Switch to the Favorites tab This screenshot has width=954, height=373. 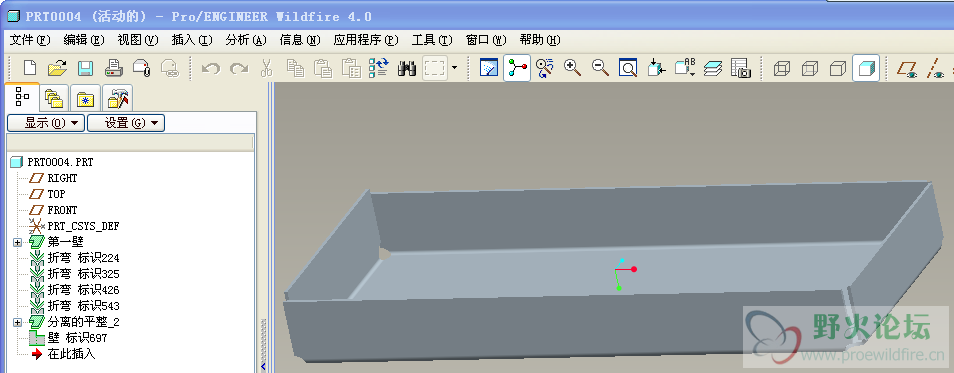(85, 99)
